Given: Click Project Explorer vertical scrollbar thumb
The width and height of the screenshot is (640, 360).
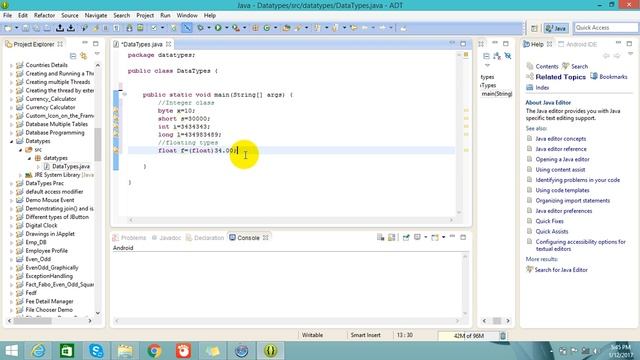Looking at the screenshot, I should click(98, 144).
